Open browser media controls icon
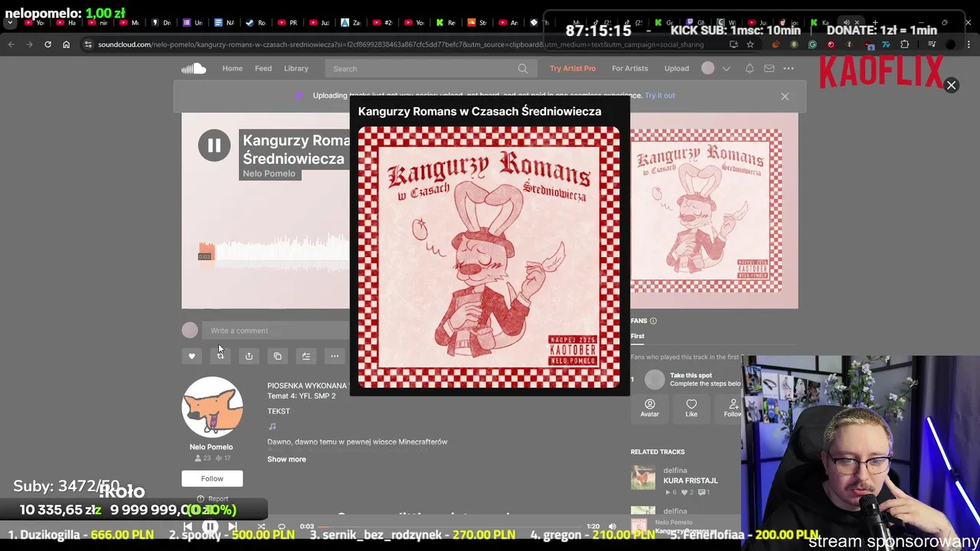Screen dimensions: 980x551 932,44
